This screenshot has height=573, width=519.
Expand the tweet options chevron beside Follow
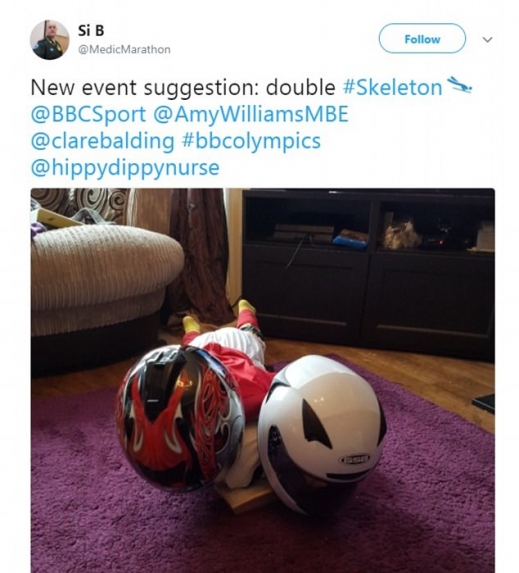pos(488,39)
